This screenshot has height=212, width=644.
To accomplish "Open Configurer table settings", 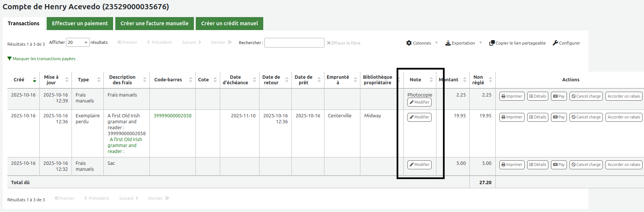I will tap(566, 43).
